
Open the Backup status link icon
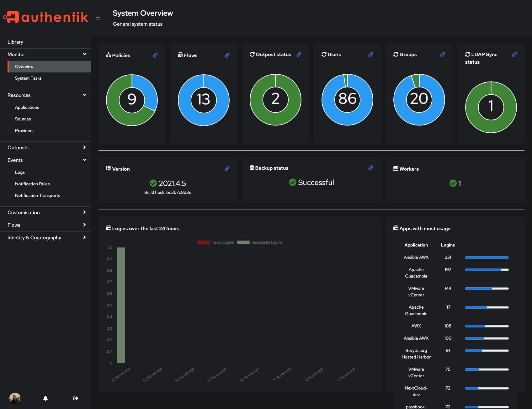[x=371, y=168]
